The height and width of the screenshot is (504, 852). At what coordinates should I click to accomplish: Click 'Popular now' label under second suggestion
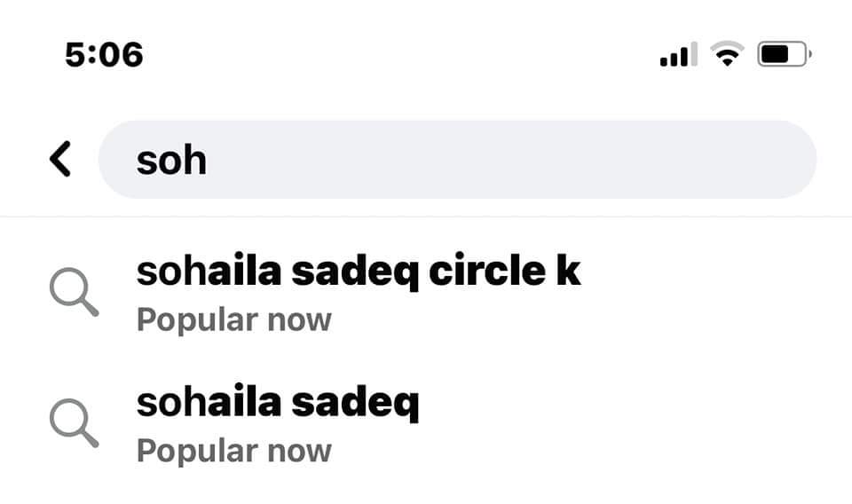pos(233,450)
